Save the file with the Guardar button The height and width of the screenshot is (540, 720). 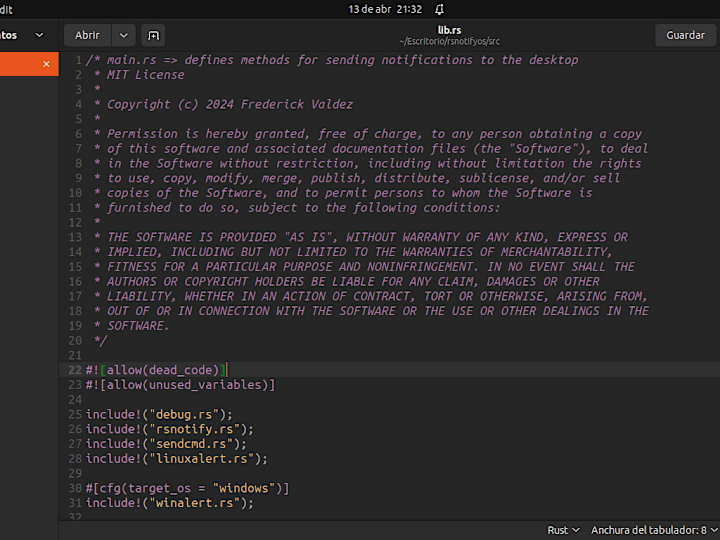[x=685, y=35]
